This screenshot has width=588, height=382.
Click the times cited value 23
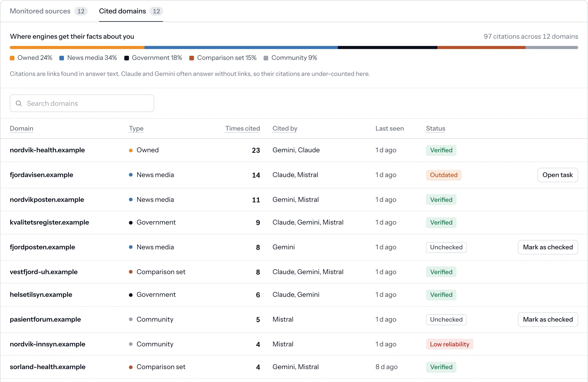[256, 150]
